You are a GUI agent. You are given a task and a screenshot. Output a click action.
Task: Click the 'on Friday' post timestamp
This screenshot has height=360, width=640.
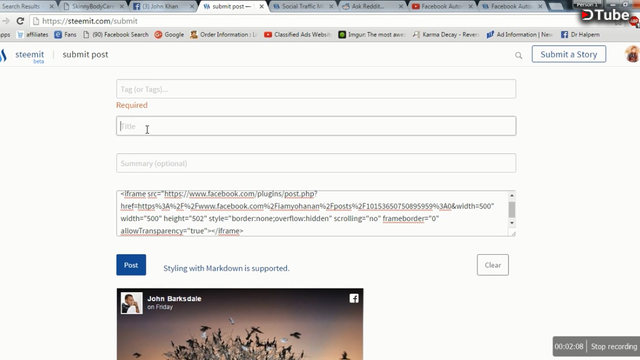(160, 307)
